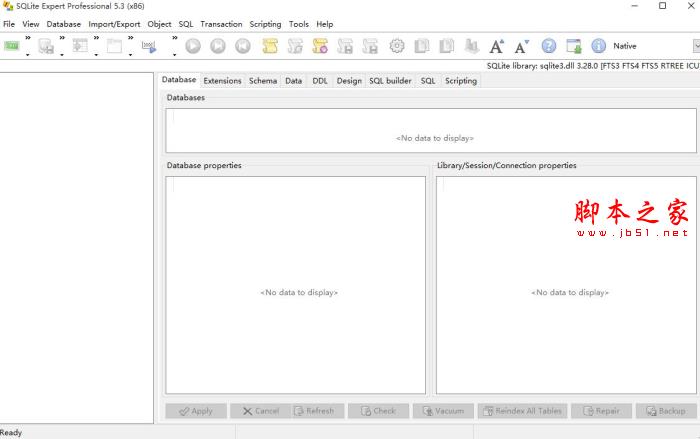
Task: Click the grayed table grid toolbar icon
Action: (80, 46)
